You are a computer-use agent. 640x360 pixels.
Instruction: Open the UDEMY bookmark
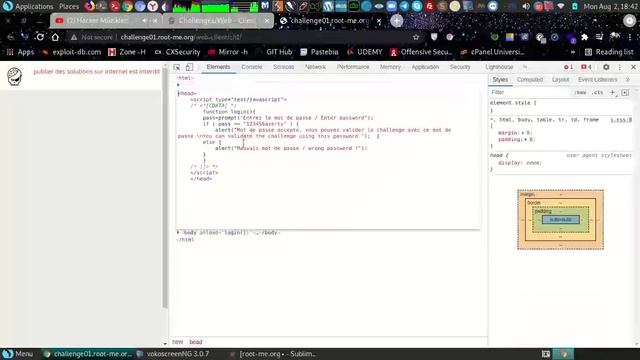click(364, 52)
